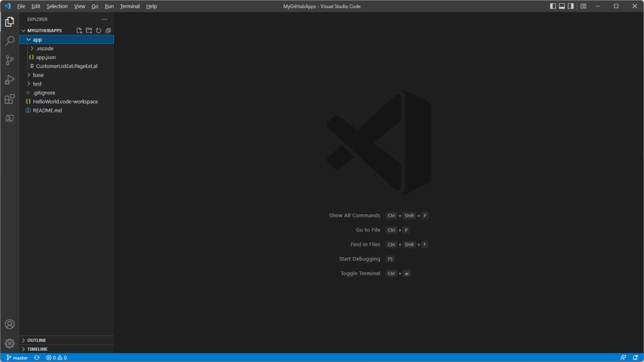
Task: Toggle the primary side bar
Action: (x=553, y=6)
